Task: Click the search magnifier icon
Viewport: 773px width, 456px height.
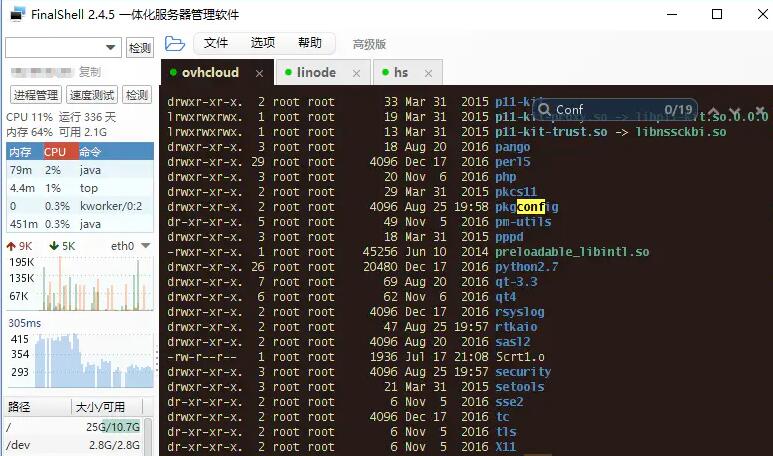Action: (x=544, y=109)
